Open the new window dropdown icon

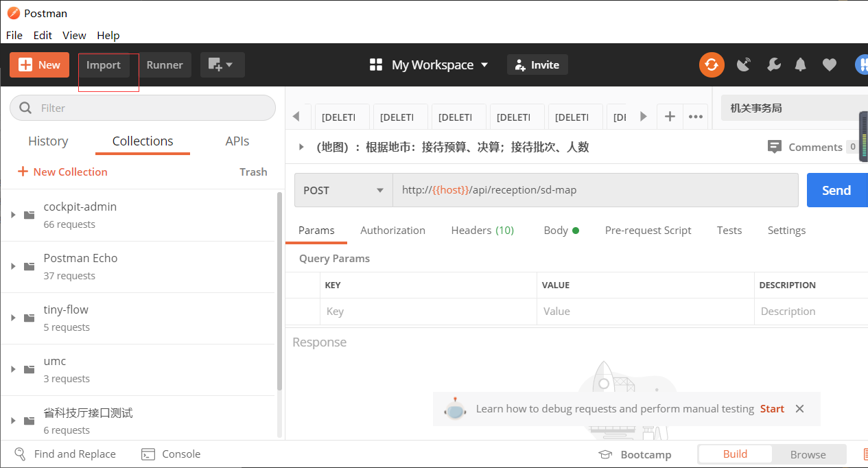[x=222, y=65]
